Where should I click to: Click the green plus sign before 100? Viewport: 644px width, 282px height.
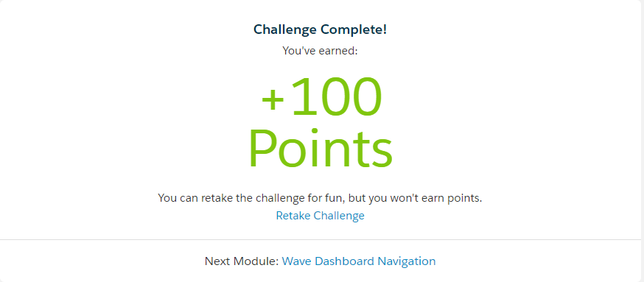274,101
